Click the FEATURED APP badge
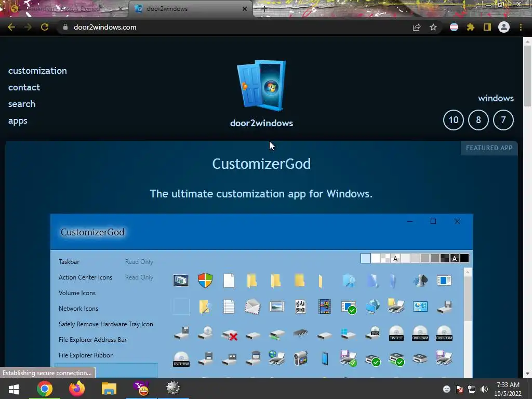This screenshot has width=532, height=399. click(x=489, y=148)
